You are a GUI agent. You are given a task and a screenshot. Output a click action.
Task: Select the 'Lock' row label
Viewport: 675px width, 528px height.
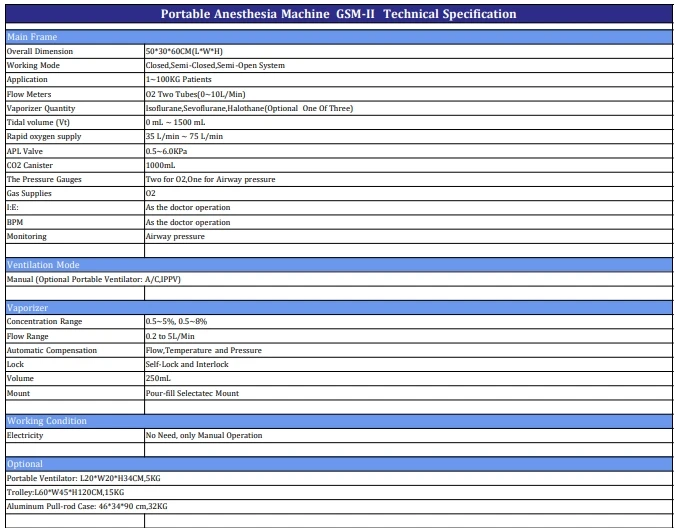(x=15, y=364)
